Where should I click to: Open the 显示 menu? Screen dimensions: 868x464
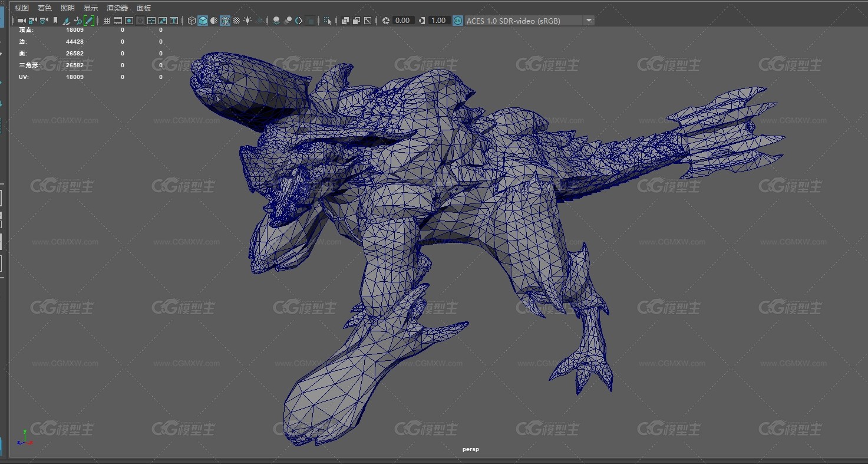tap(91, 8)
